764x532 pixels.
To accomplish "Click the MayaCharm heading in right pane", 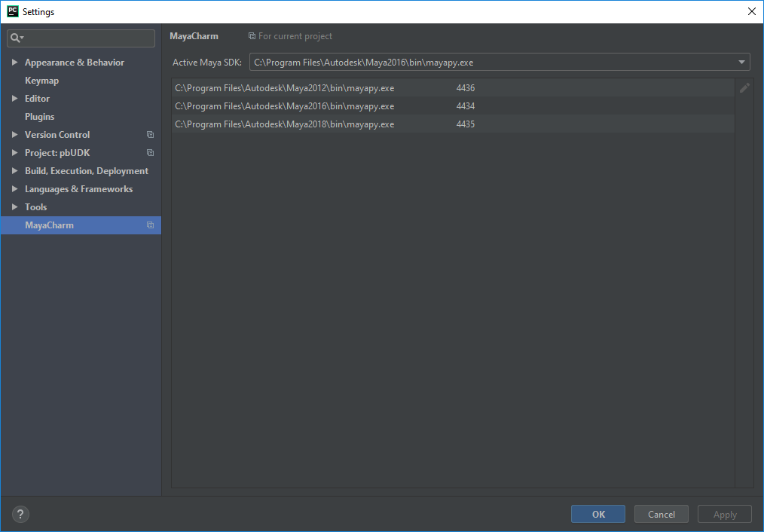I will click(194, 36).
